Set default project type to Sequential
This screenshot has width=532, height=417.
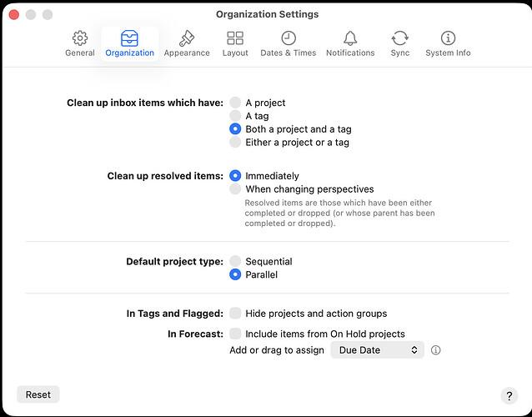pos(236,261)
